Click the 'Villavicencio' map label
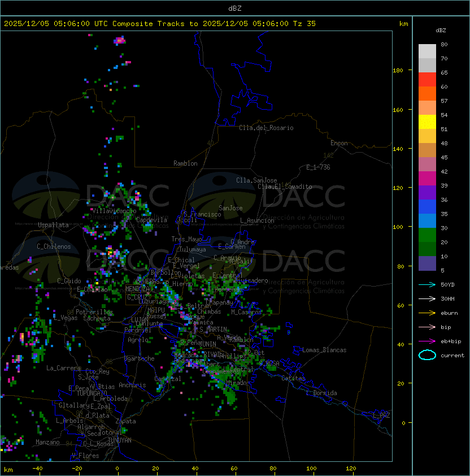Screen dimensions: 470x476 click(114, 211)
